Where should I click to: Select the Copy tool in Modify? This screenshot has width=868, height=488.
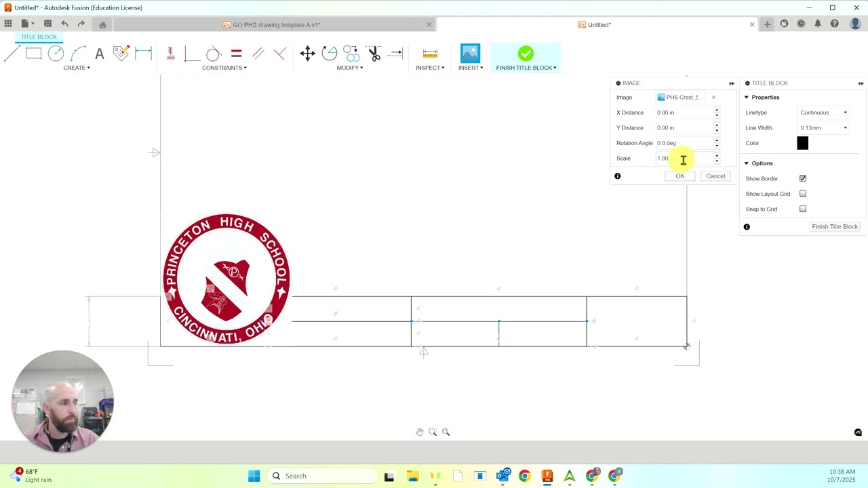point(351,54)
